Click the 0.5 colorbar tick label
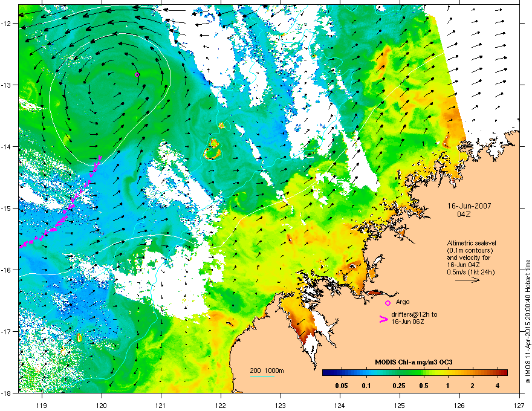Image resolution: width=532 pixels, height=411 pixels. click(424, 386)
